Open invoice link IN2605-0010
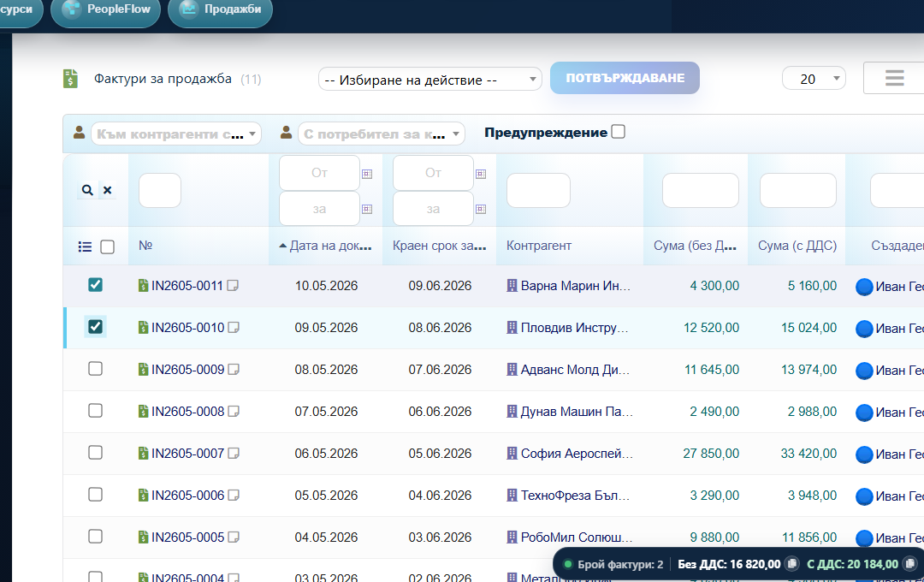 point(187,328)
